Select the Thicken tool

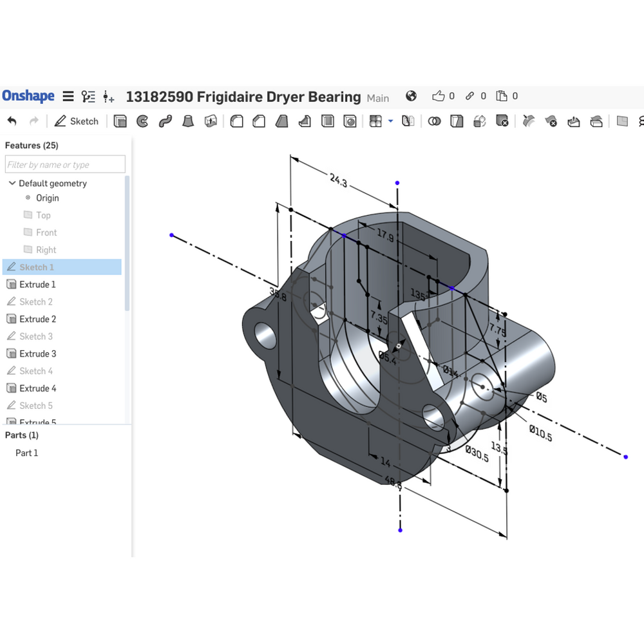point(211,121)
